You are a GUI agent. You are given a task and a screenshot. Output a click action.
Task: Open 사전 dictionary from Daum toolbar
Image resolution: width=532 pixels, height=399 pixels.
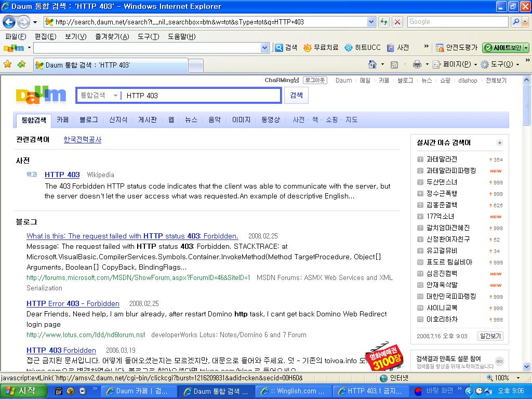398,47
